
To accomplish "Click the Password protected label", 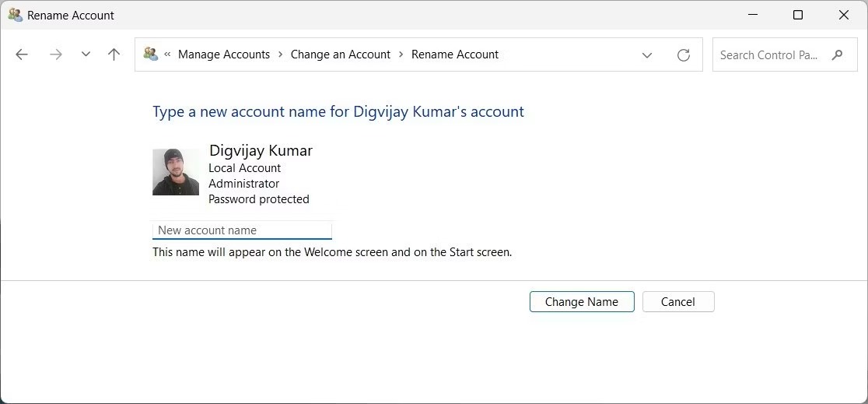I will pyautogui.click(x=258, y=199).
